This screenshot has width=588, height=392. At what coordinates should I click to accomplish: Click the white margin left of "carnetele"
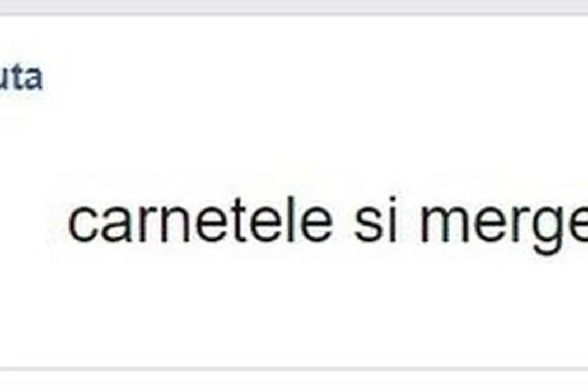(x=34, y=220)
